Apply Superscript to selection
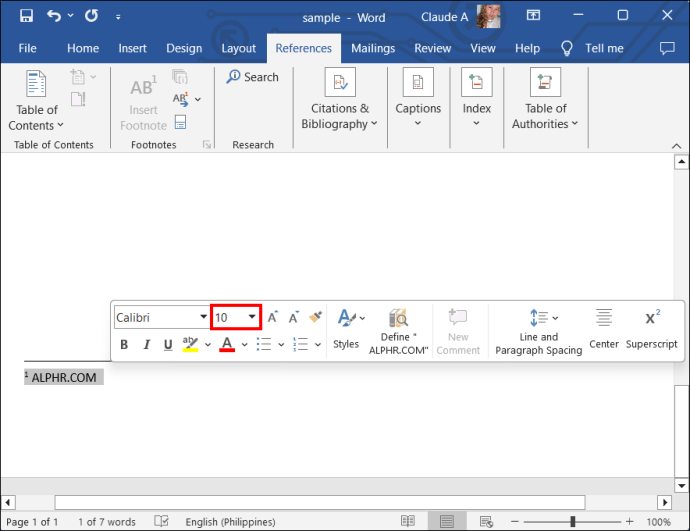 (652, 329)
